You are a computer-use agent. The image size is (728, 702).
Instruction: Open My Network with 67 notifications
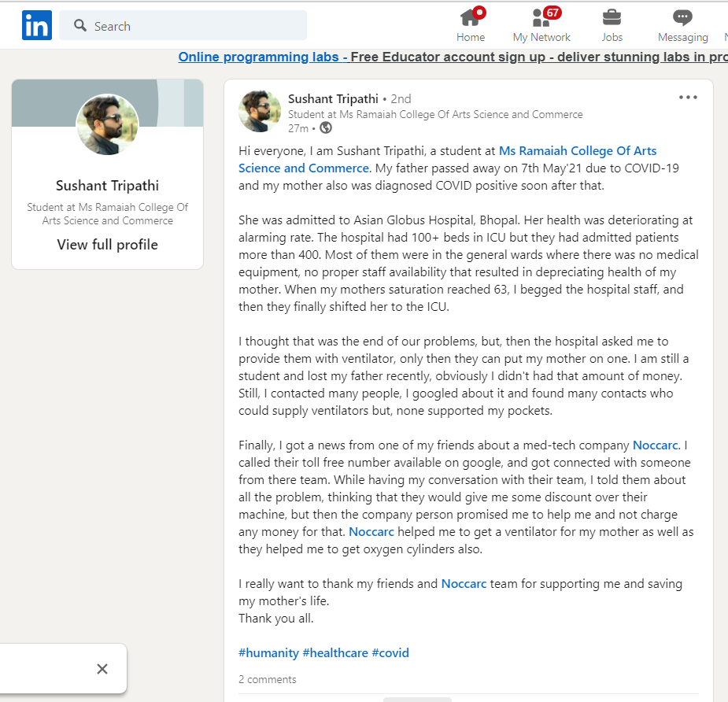point(541,25)
